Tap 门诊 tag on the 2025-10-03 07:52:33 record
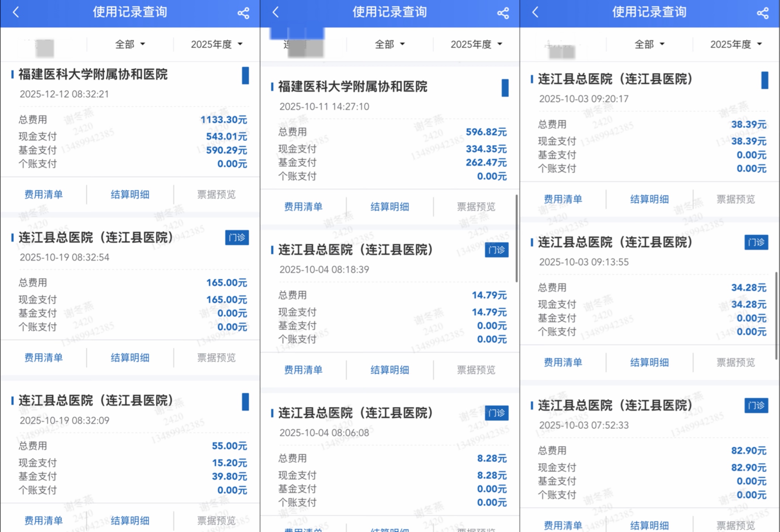This screenshot has width=780, height=532. 756,405
